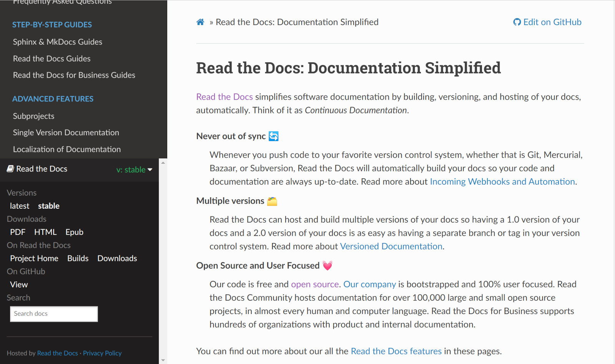Screen dimensions: 615x364
Task: Collapse the stable version dropdown caret
Action: [x=150, y=170]
